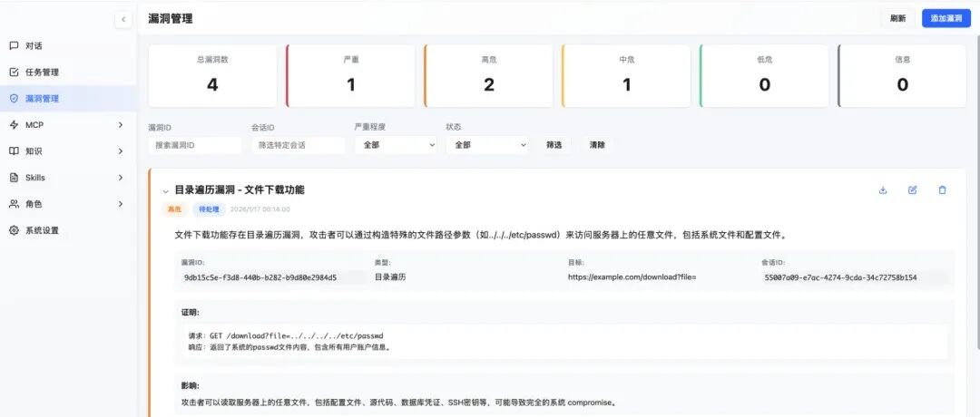Expand the Skills submenu chevron
Viewport: 980px width, 417px height.
pyautogui.click(x=121, y=178)
